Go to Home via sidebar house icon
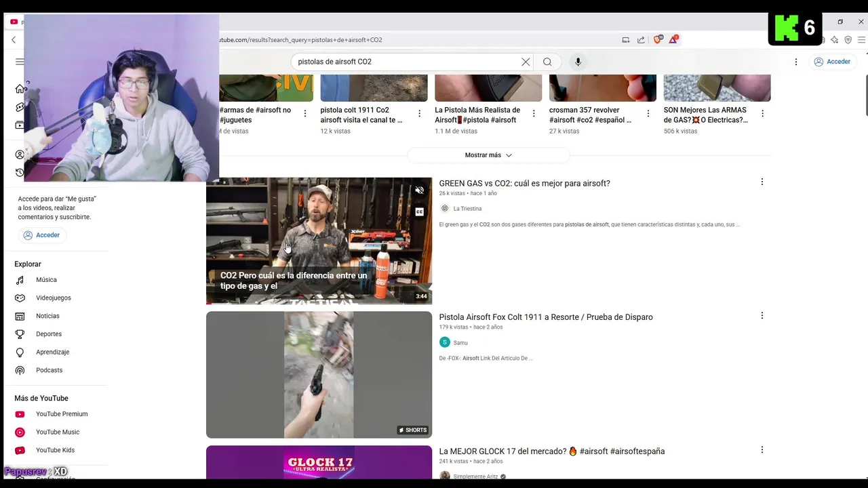This screenshot has width=868, height=488. click(x=20, y=89)
